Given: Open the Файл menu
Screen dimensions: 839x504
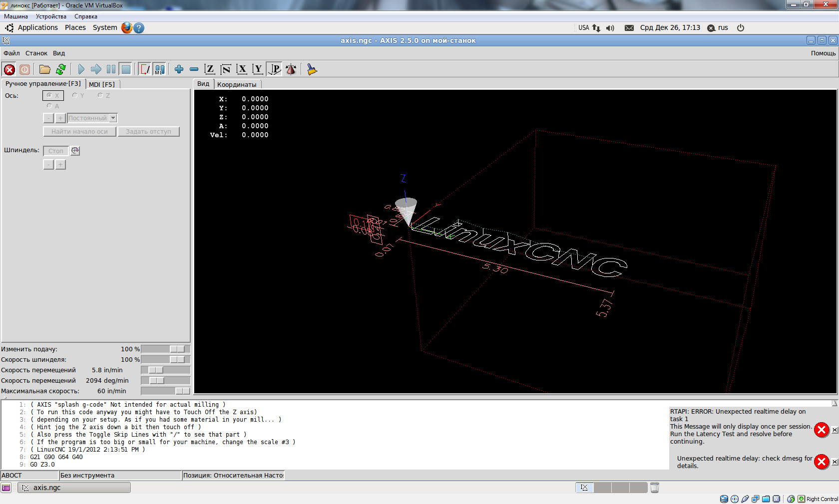Looking at the screenshot, I should (11, 53).
